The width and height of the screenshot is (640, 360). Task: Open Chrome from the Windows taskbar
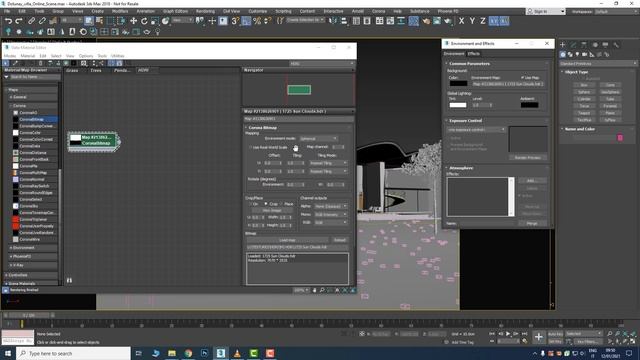[188, 353]
